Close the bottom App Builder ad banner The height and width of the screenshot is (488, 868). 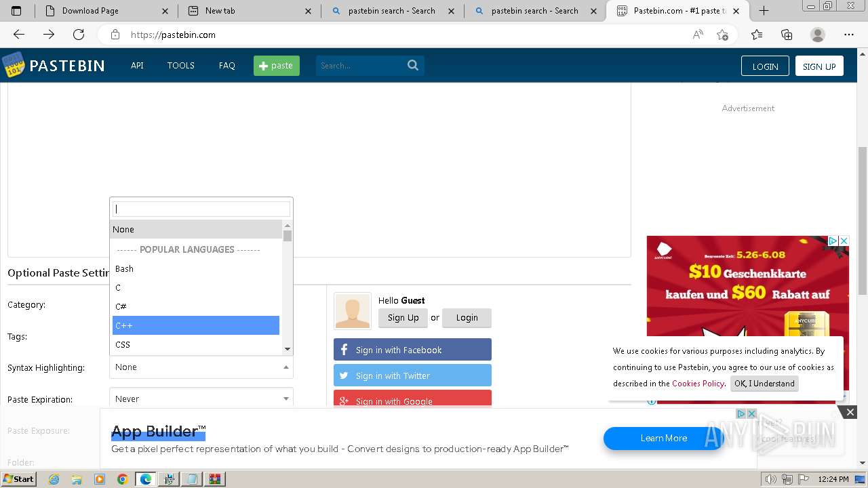pyautogui.click(x=850, y=412)
